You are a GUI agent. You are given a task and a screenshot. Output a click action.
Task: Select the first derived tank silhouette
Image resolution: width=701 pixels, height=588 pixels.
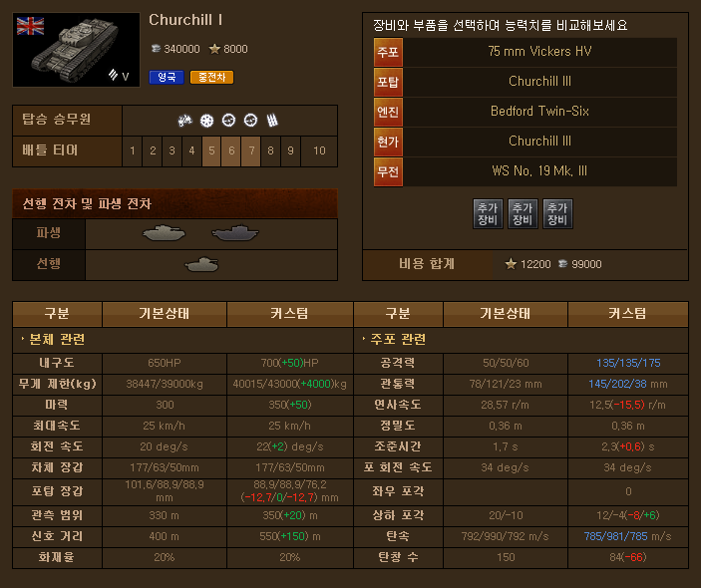[164, 233]
